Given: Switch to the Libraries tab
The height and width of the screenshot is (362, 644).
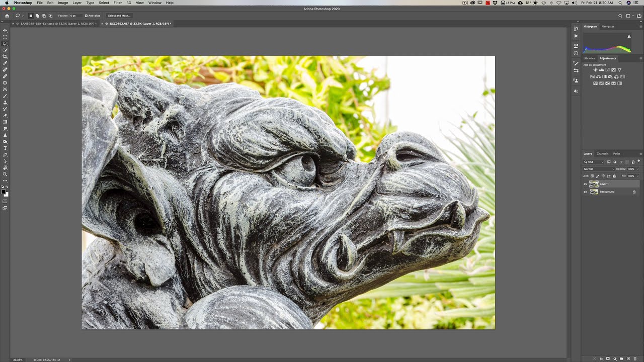Looking at the screenshot, I should click(589, 58).
